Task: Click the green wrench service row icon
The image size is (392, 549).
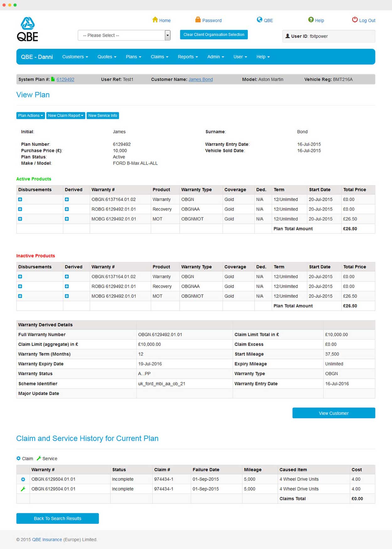Action: click(23, 489)
